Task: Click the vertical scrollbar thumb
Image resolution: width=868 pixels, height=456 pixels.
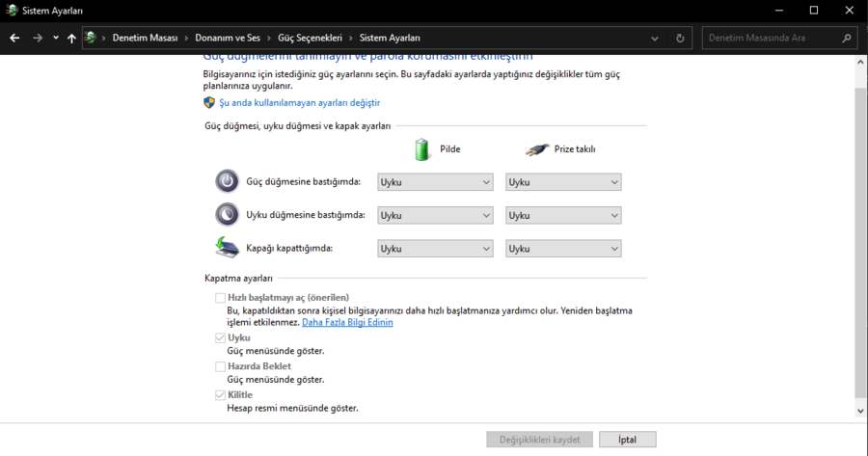Action: coord(860,242)
